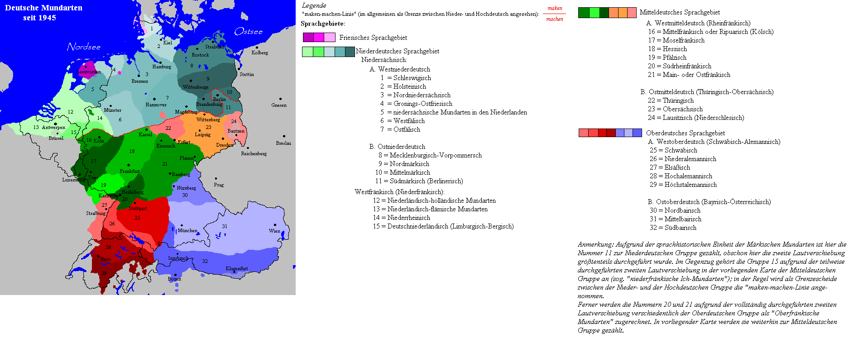Click the Berlin city marker on the map
The image size is (868, 343).
(217, 95)
